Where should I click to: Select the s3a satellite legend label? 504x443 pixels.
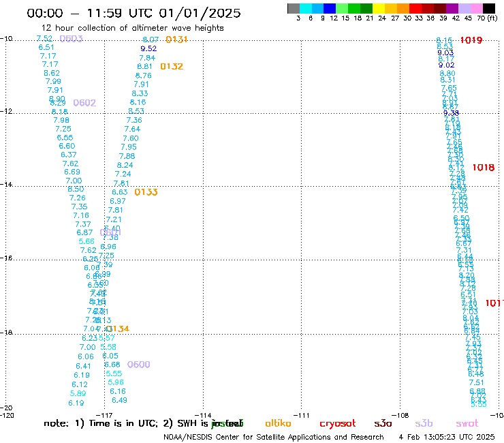(383, 423)
